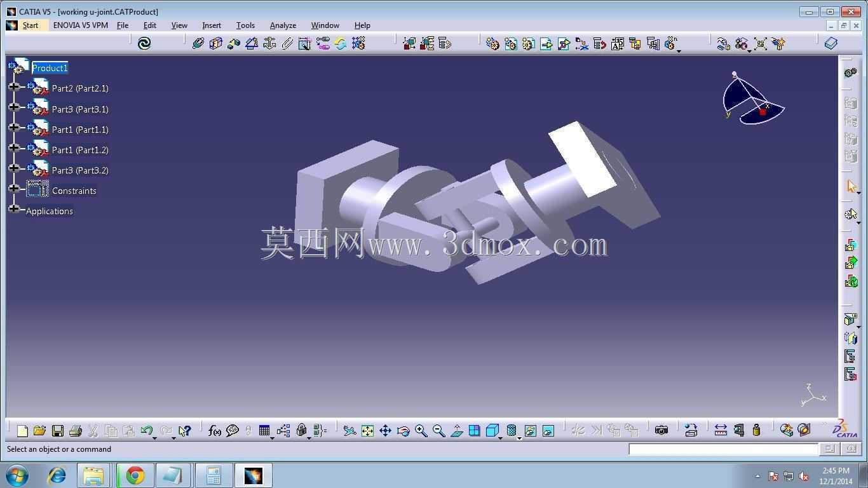Image resolution: width=868 pixels, height=488 pixels.
Task: Expand the Part3 (Part3.2) tree node
Action: pos(14,168)
